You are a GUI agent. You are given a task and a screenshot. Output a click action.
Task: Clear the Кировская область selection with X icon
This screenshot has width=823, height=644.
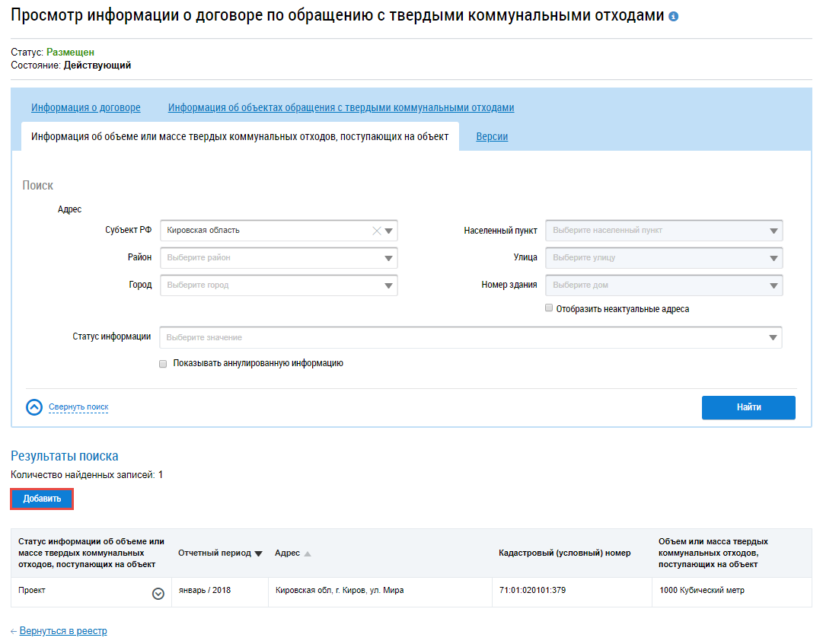[376, 231]
